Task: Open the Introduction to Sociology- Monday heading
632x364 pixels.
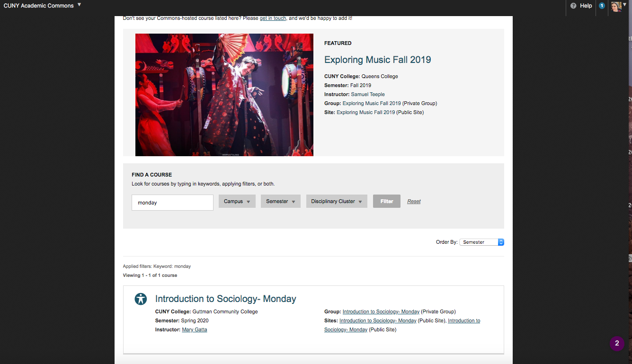Action: point(225,299)
